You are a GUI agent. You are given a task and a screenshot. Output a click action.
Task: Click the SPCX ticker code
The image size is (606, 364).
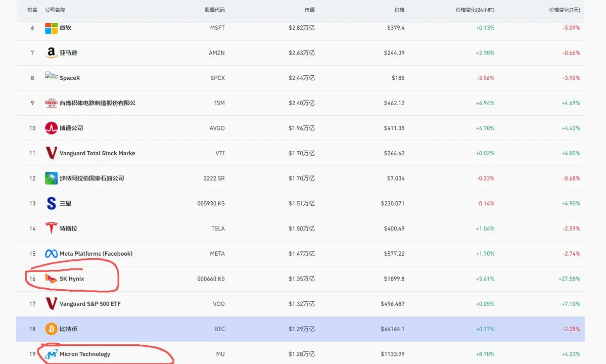pos(218,78)
